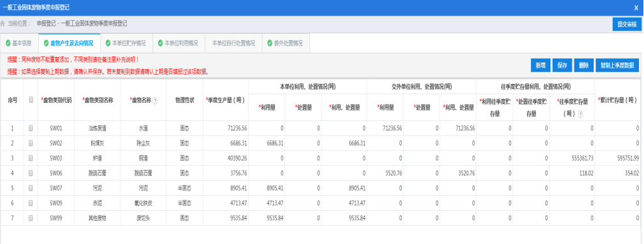Click the 废切头 waste name cell

[x=143, y=218]
